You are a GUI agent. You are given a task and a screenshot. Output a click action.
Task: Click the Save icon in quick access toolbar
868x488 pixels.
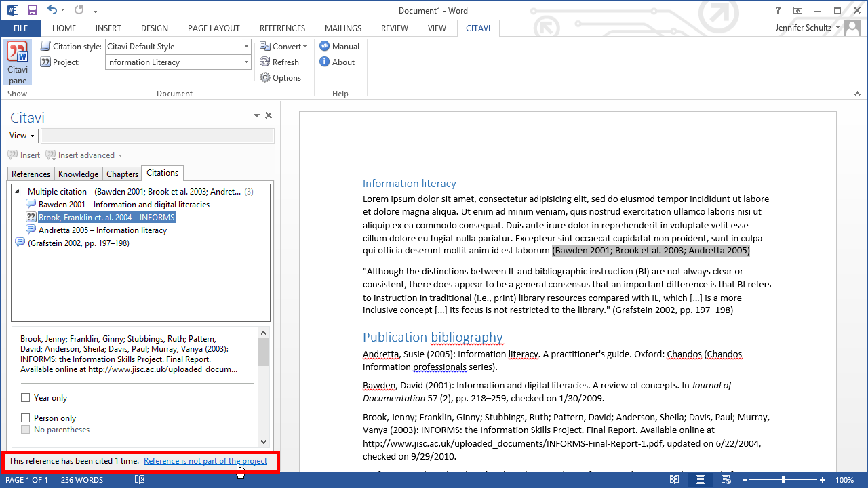point(33,10)
